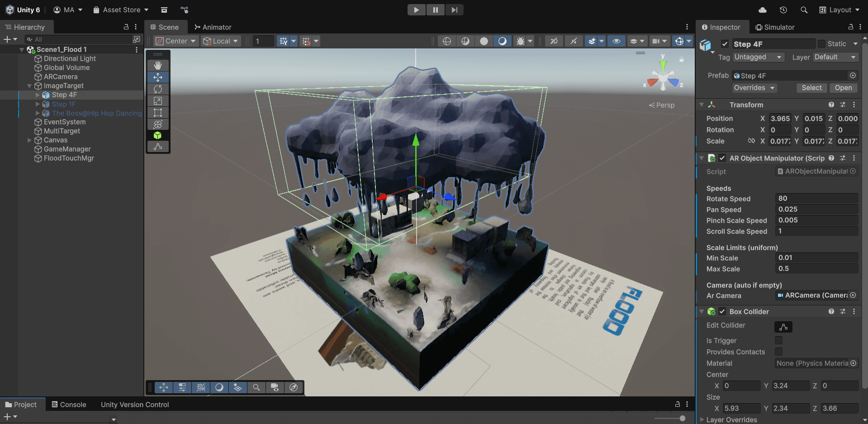Click the Max Scale value field
Screen dimensions: 868x424
click(x=816, y=268)
